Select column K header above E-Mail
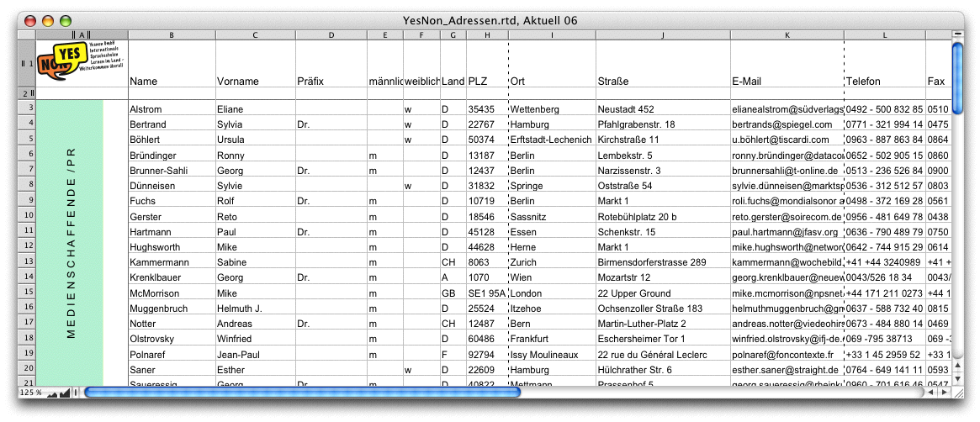Screen dimensions: 980x422 [787, 34]
